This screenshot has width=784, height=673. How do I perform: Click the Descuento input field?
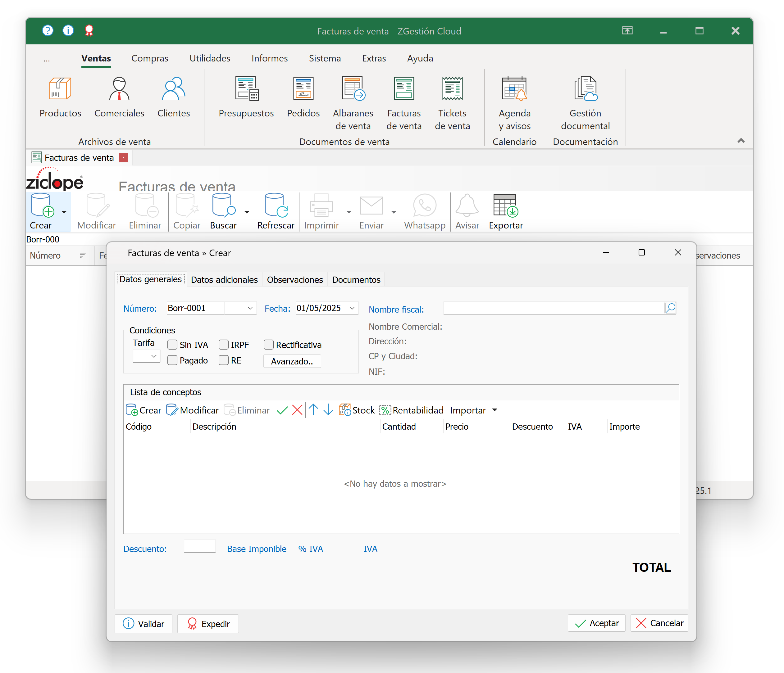200,546
